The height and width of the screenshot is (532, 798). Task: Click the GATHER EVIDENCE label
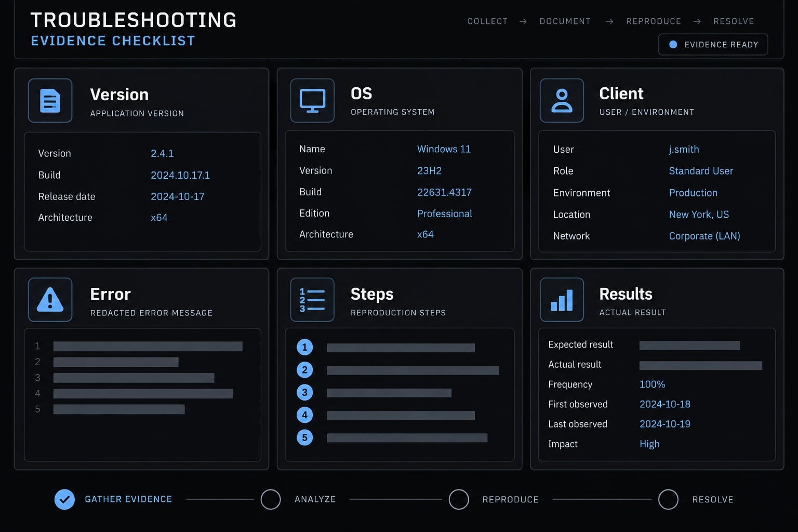point(128,499)
